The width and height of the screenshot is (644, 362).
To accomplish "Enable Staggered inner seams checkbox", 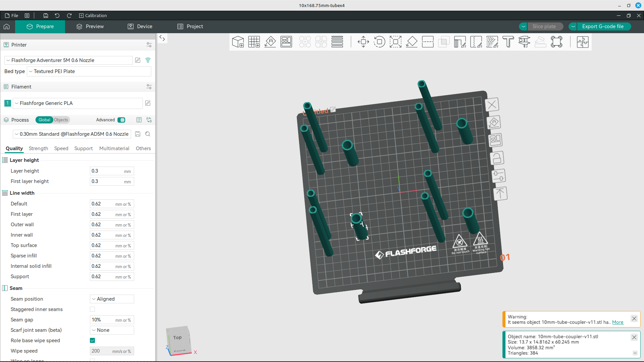I will [x=93, y=309].
